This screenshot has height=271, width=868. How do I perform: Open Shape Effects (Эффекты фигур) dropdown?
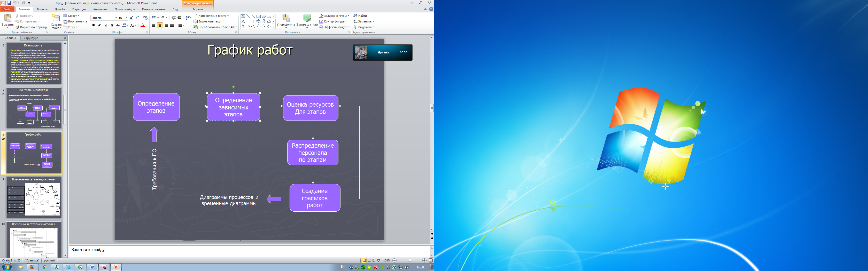click(x=334, y=27)
